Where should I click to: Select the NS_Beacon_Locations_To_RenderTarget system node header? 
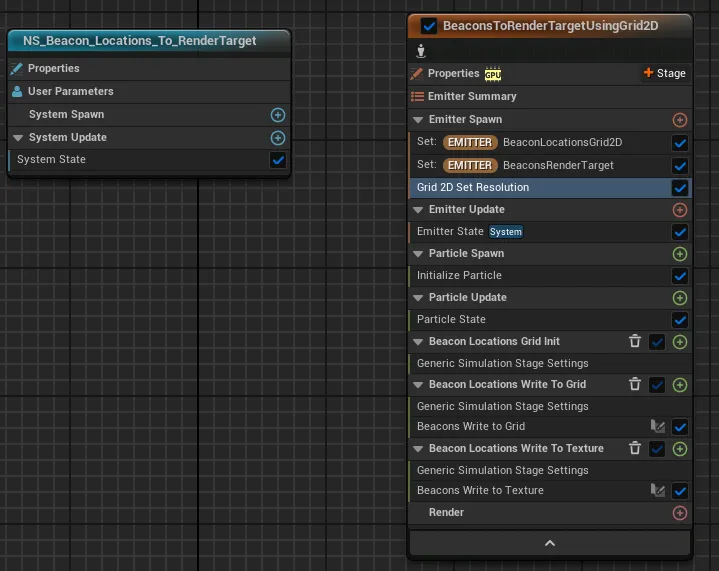pyautogui.click(x=149, y=41)
